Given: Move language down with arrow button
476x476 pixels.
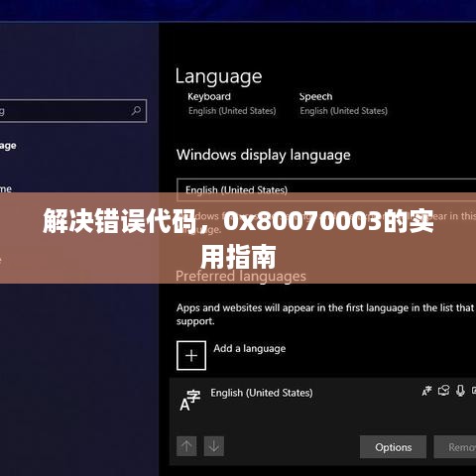Looking at the screenshot, I should tap(214, 446).
